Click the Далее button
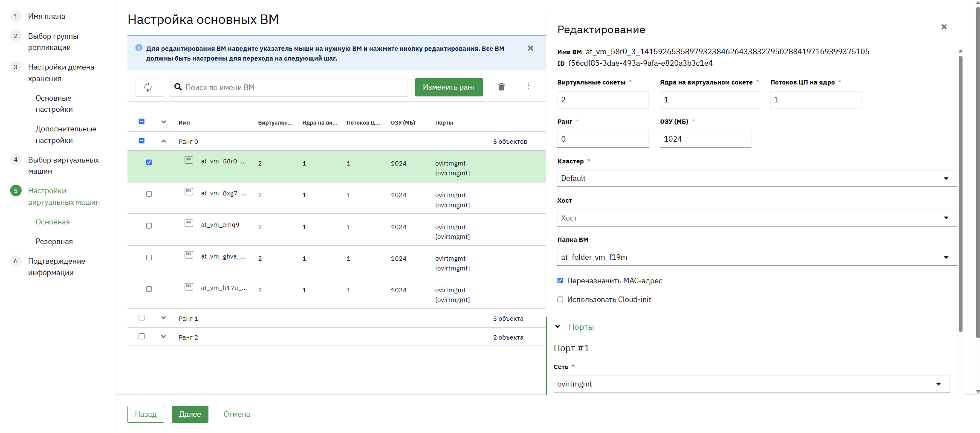The image size is (980, 433). coord(190,414)
